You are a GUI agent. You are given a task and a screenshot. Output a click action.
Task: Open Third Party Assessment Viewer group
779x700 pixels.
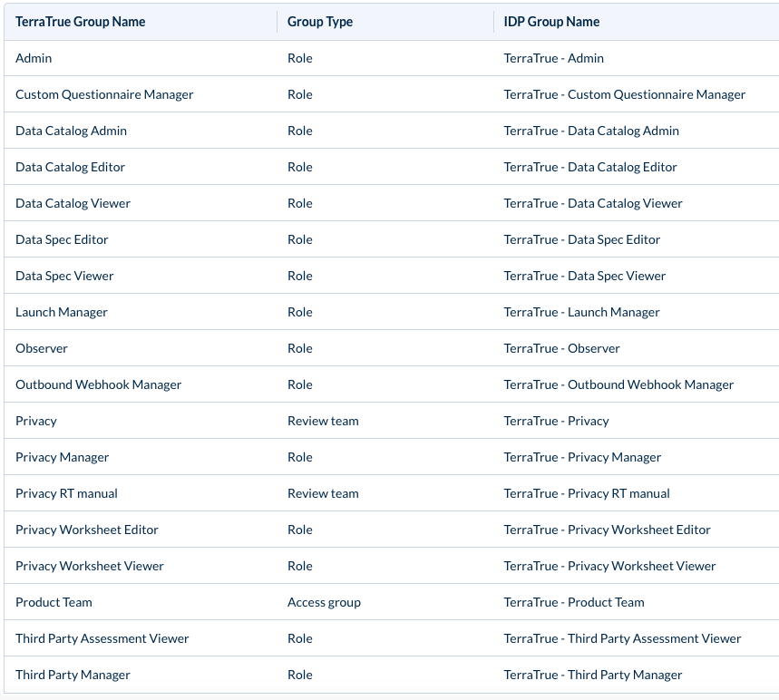pos(102,638)
